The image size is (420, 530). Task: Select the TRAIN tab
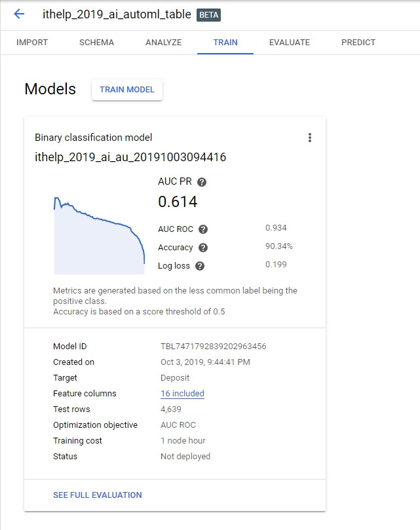pyautogui.click(x=225, y=42)
